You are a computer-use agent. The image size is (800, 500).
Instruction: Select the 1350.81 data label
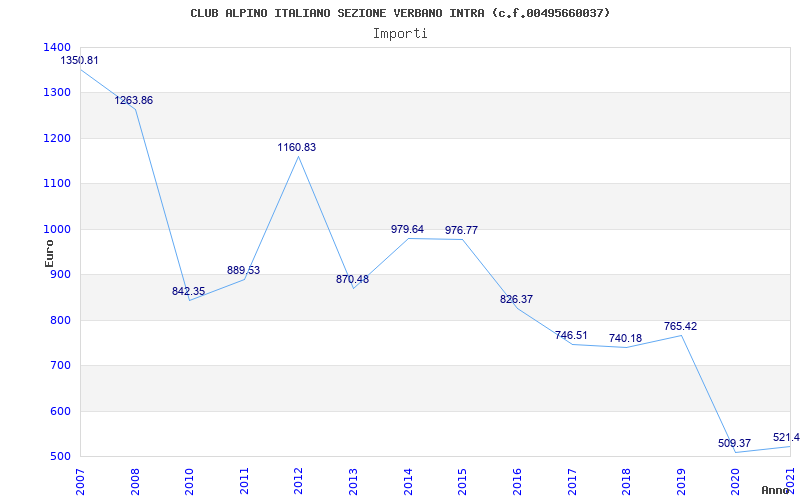(80, 60)
